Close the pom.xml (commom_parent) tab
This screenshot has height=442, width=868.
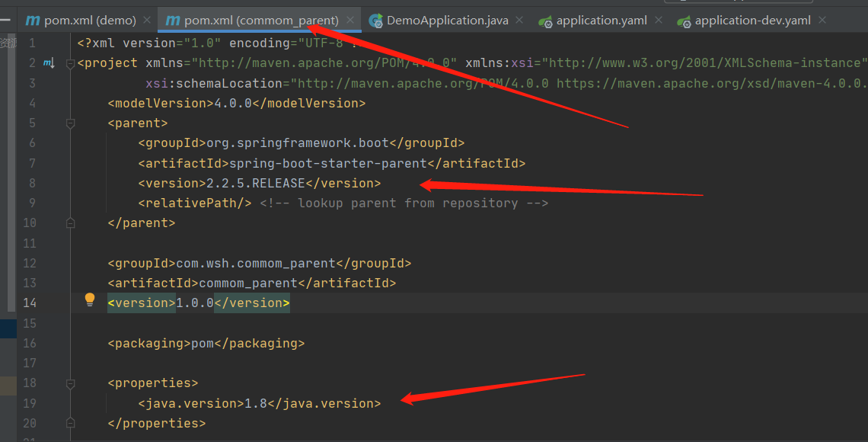tap(349, 21)
